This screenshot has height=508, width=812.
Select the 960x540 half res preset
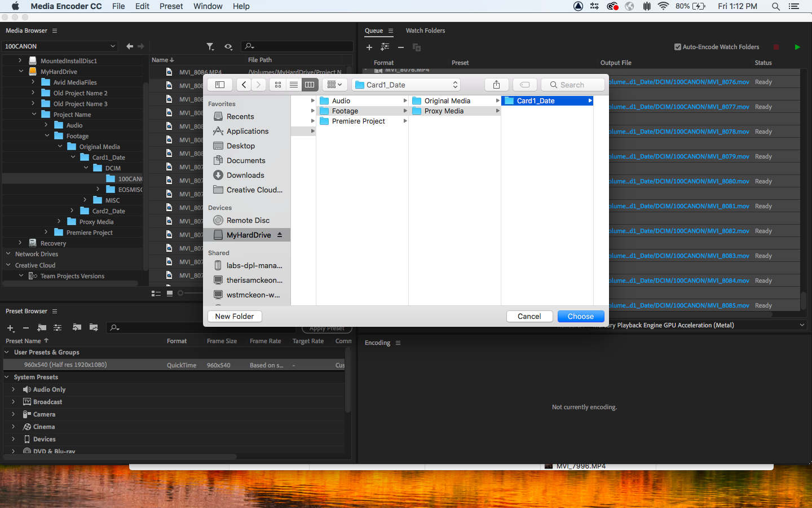[x=173, y=365]
